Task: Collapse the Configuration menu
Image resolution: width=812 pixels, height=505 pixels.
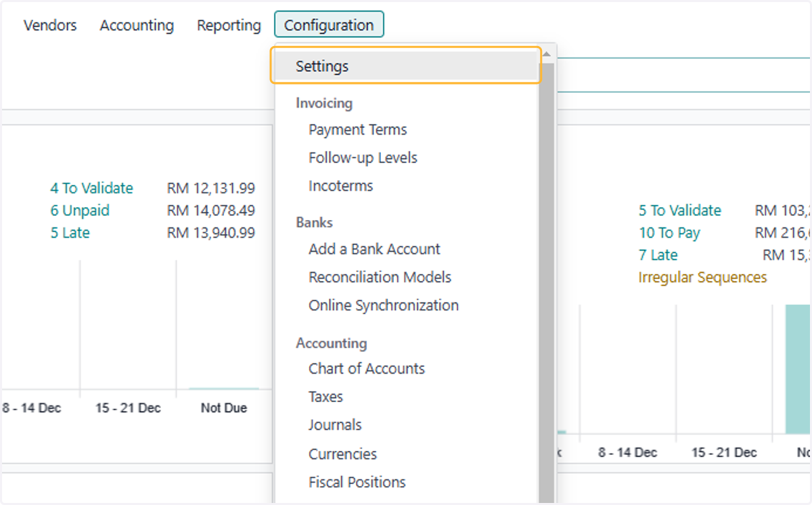Action: [329, 24]
